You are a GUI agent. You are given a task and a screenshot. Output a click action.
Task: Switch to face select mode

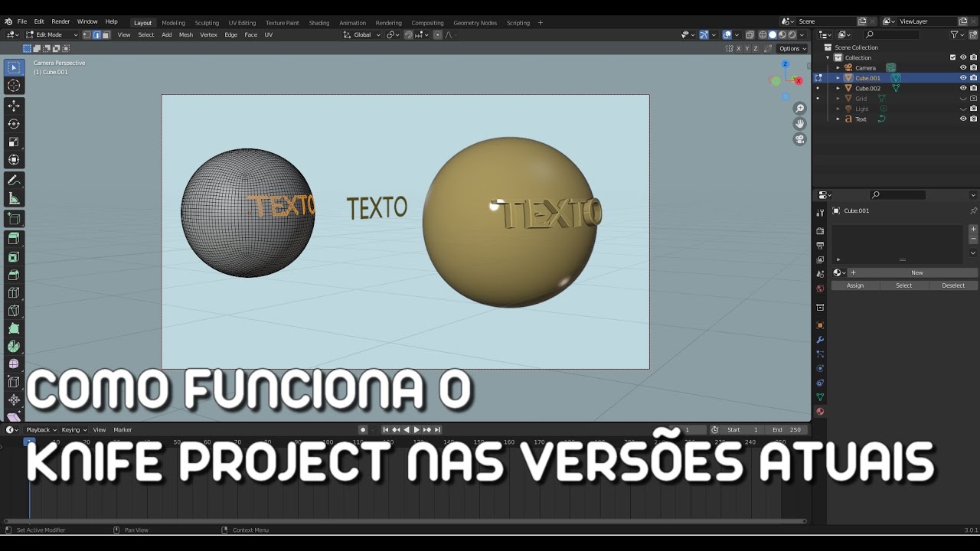click(106, 34)
